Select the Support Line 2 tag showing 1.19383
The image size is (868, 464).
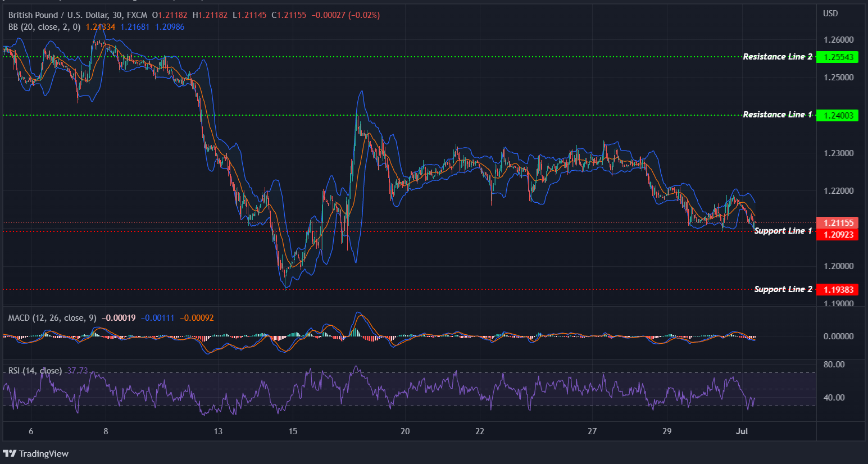click(x=838, y=289)
